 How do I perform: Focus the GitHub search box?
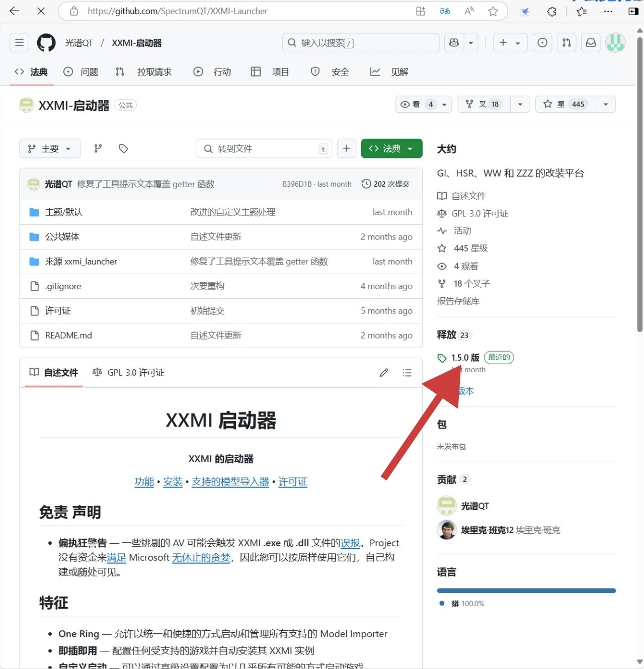pyautogui.click(x=361, y=43)
